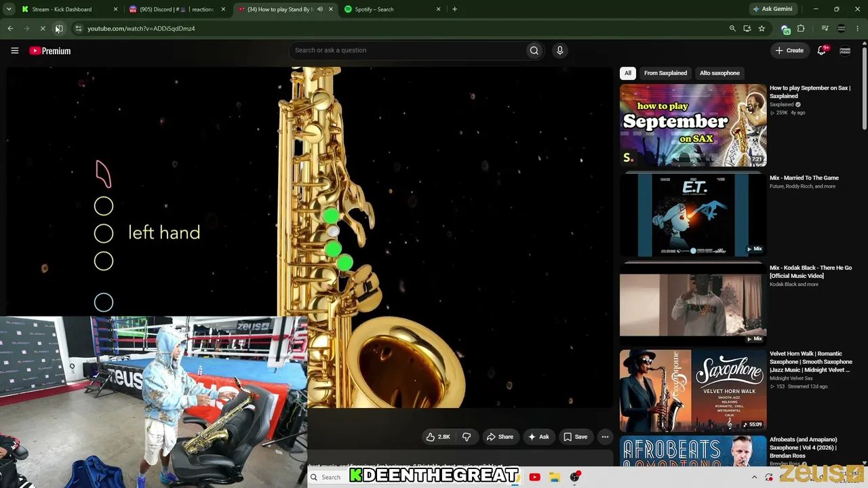This screenshot has width=868, height=488.
Task: Open Chrome three-dot menu
Action: tap(858, 28)
